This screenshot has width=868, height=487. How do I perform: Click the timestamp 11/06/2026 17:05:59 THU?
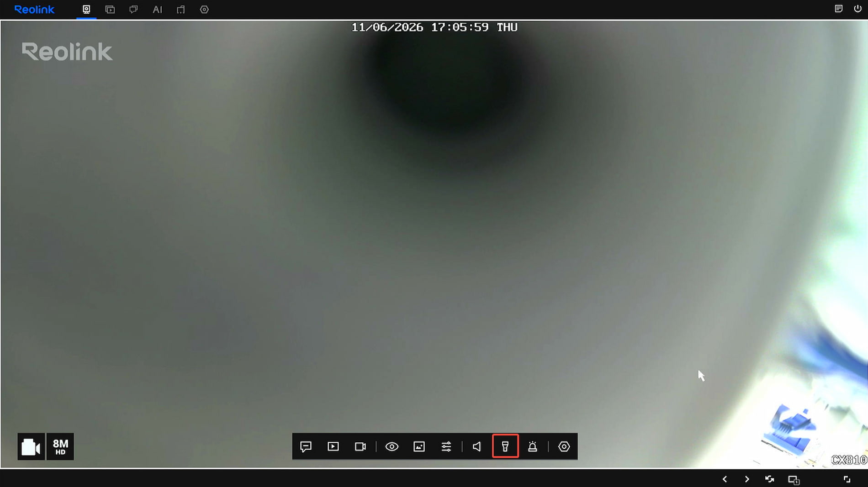click(434, 27)
